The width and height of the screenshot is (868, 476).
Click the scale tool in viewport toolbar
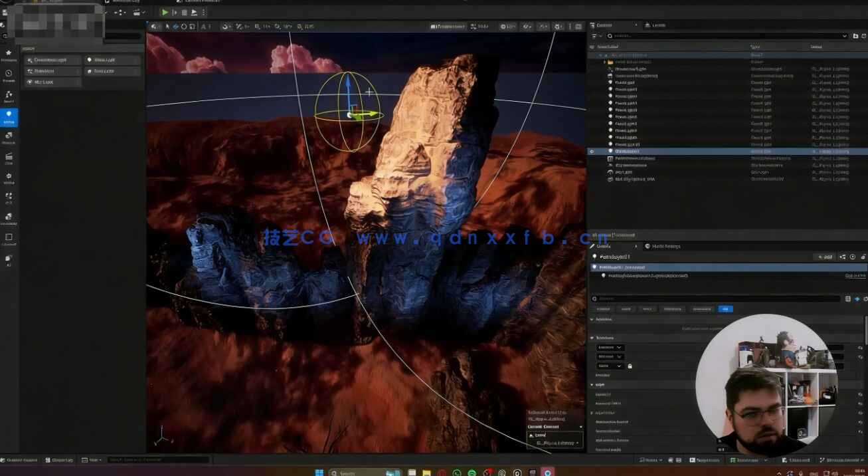[x=193, y=27]
